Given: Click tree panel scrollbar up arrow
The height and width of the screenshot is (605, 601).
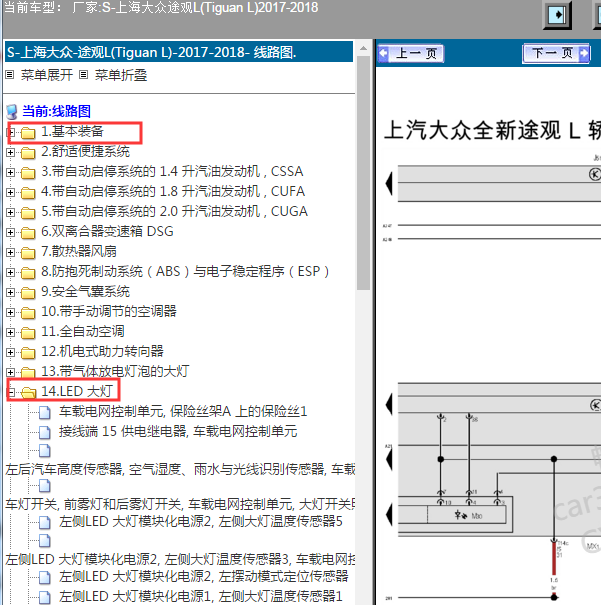Looking at the screenshot, I should [x=363, y=49].
